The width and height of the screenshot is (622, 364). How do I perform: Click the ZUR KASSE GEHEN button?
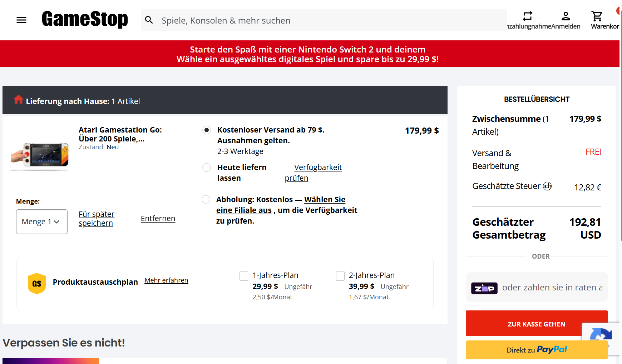537,323
